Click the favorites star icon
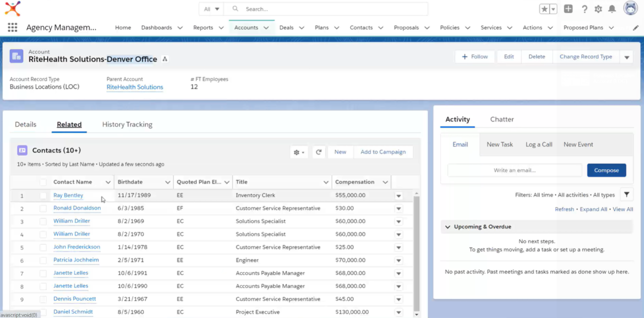The width and height of the screenshot is (644, 318). click(544, 9)
